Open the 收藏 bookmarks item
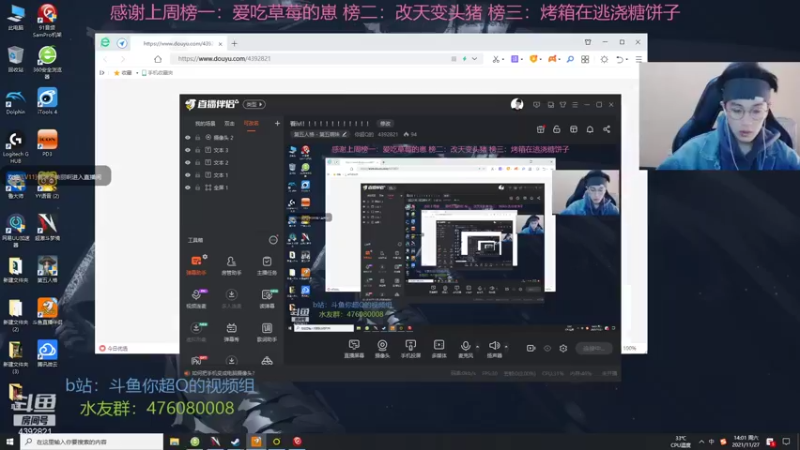 tap(123, 73)
